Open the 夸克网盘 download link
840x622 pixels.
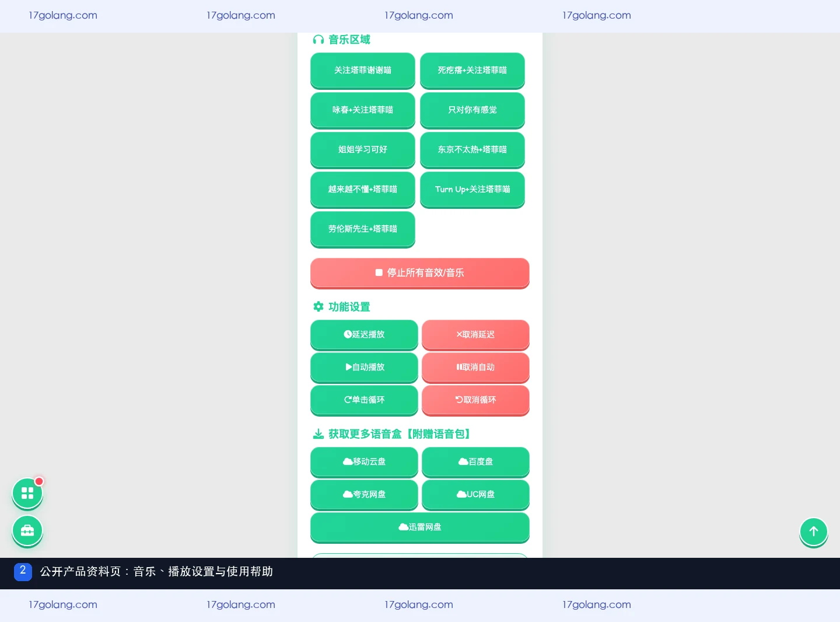(364, 494)
